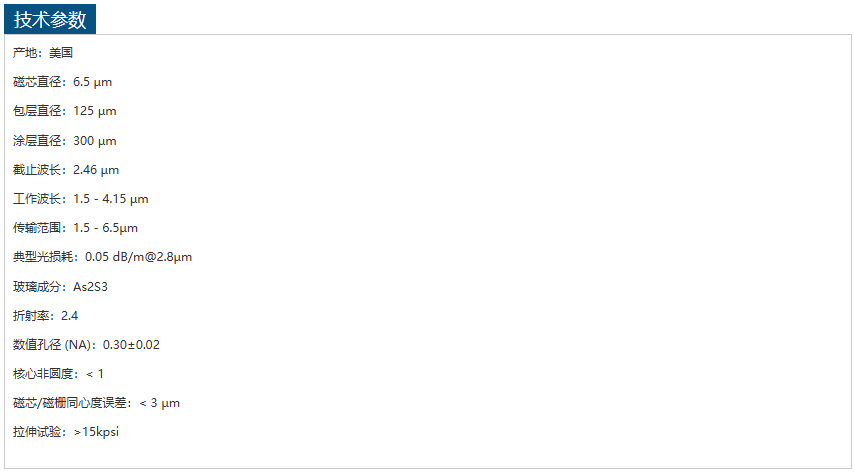This screenshot has height=474, width=854.
Task: Click the 1.5 - 4.15 µm wavelength value
Action: [111, 199]
